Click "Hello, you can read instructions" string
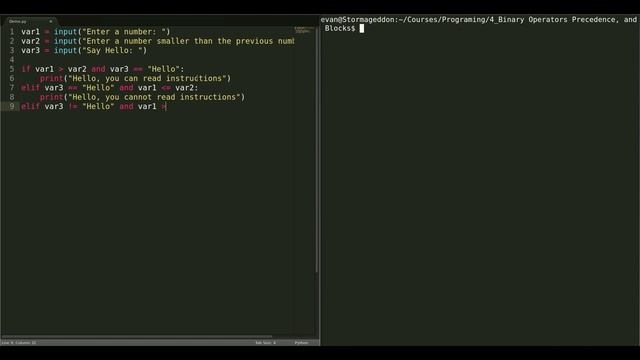The height and width of the screenshot is (360, 640). 147,78
